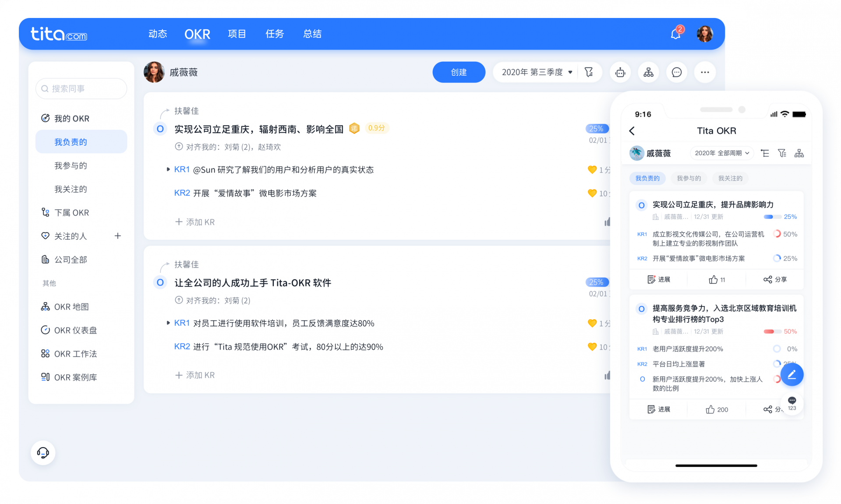
Task: Open the user avatar in top bar
Action: [705, 34]
